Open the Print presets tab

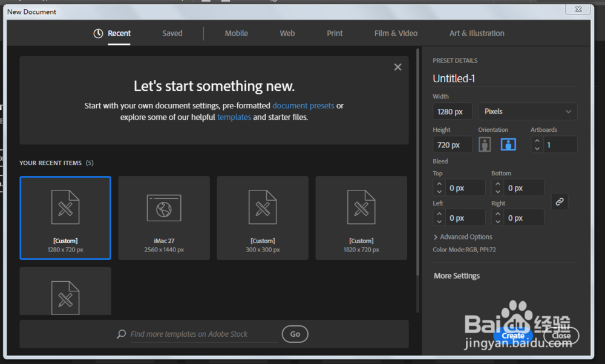click(335, 33)
